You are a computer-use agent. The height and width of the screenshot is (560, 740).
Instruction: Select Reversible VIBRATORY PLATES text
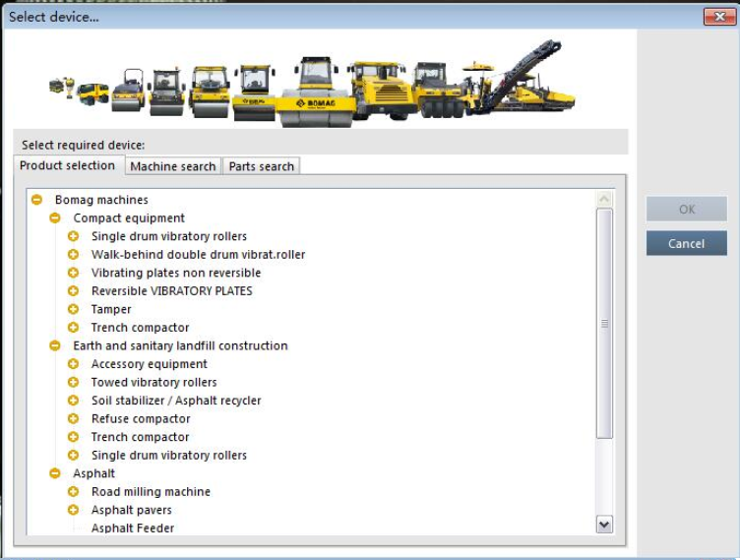(172, 291)
